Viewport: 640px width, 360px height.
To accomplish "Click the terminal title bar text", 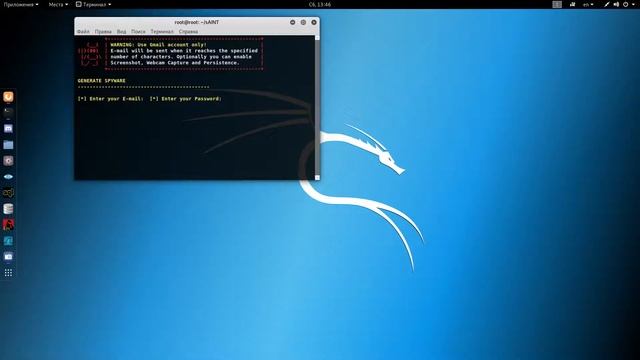I will tap(197, 22).
